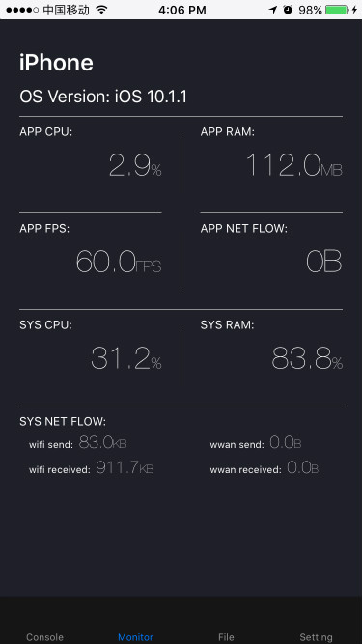Screen dimensions: 362x644
Task: Tap the alarm clock status icon
Action: coord(288,10)
